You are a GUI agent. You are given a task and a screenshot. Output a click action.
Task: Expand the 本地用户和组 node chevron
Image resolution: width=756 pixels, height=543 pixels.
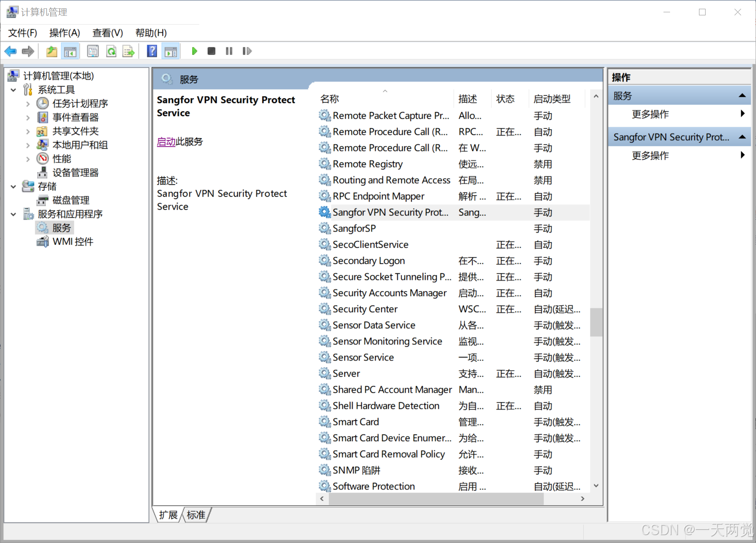coord(28,145)
